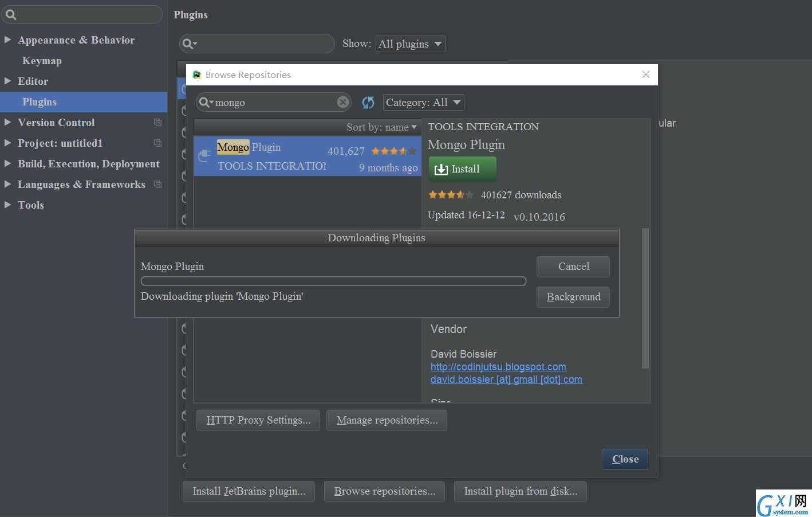The image size is (812, 517).
Task: Click the Project: untitled1 per-project icon
Action: click(x=157, y=143)
